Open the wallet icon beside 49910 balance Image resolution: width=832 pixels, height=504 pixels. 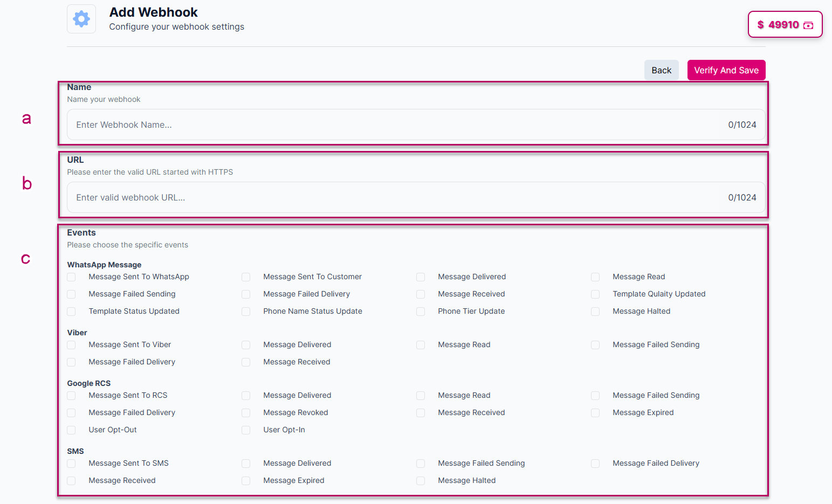pyautogui.click(x=808, y=25)
